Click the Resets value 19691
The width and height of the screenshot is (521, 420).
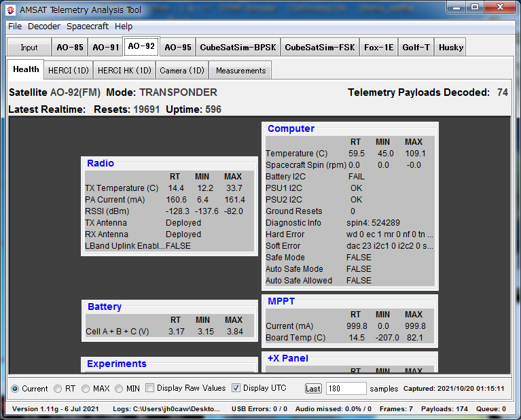(x=147, y=109)
